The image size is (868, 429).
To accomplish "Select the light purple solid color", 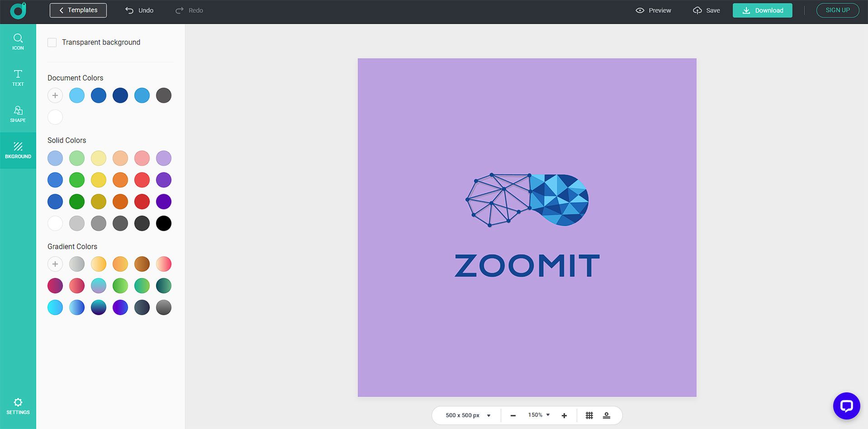I will pos(164,159).
